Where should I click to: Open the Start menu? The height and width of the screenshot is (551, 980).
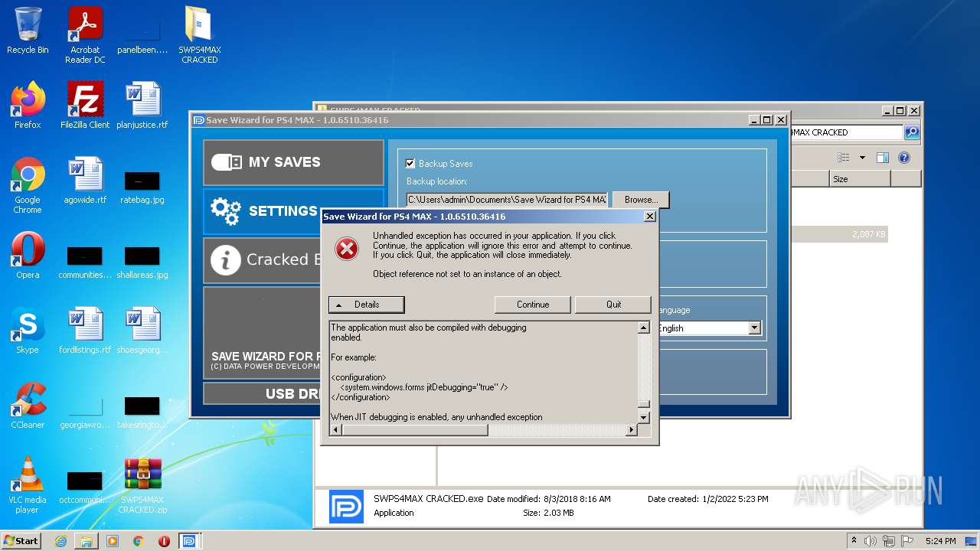pos(21,541)
